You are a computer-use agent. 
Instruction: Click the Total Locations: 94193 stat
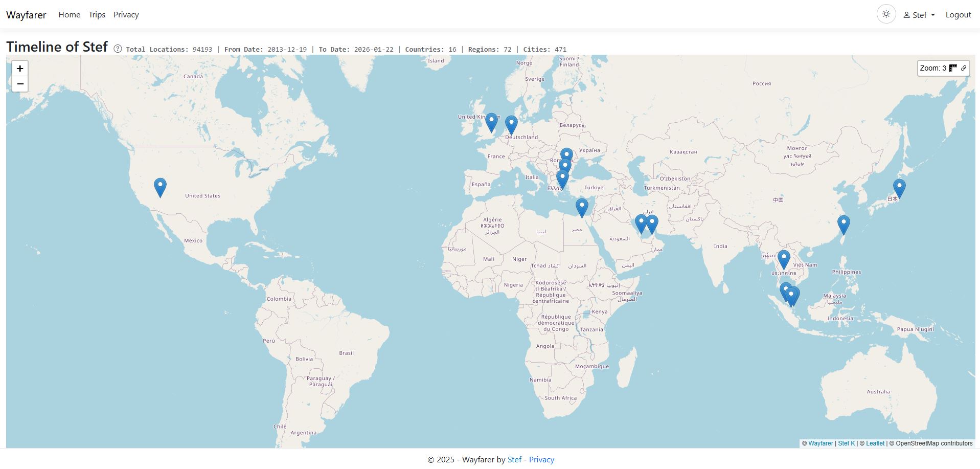pyautogui.click(x=169, y=50)
